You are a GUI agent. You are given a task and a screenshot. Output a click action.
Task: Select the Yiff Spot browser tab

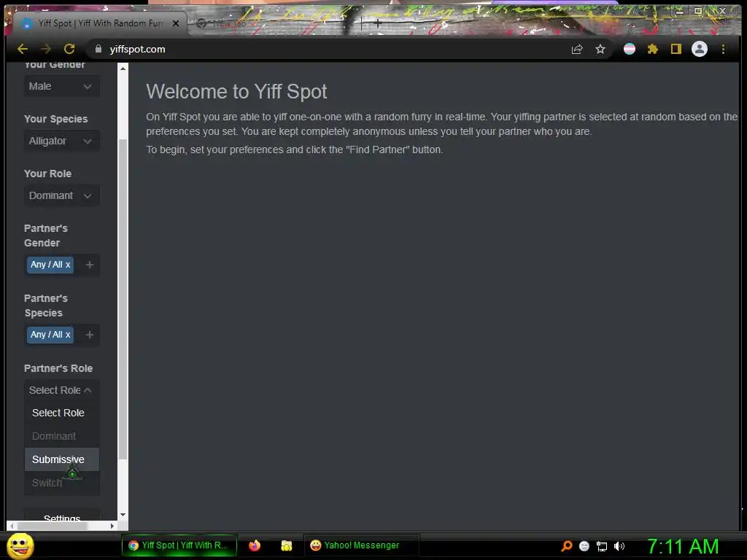point(100,23)
